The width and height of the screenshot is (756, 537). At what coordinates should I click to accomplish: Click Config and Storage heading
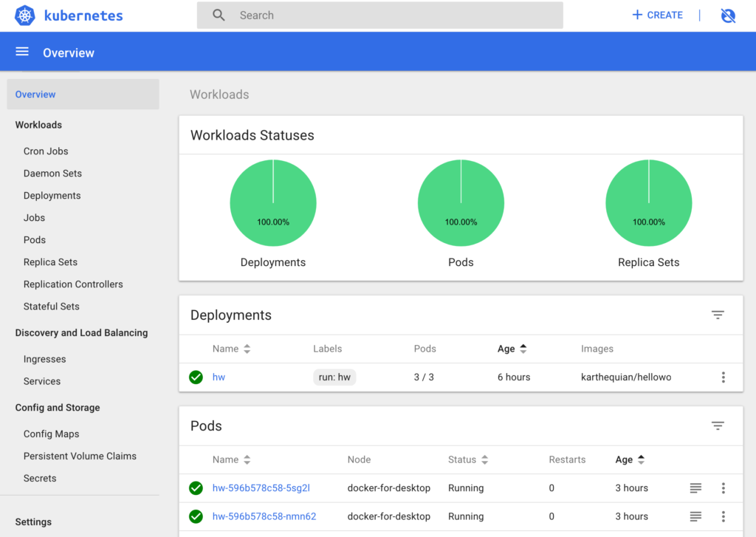58,408
